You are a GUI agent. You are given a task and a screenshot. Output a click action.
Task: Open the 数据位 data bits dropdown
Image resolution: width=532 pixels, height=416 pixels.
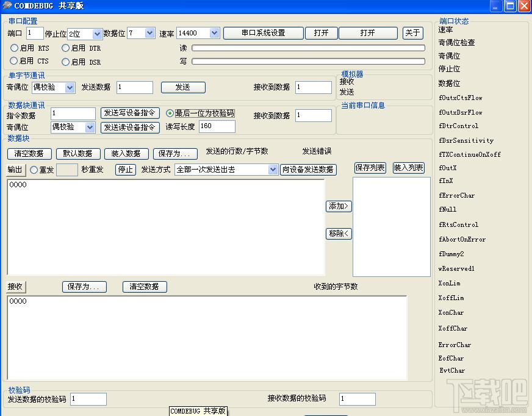[150, 33]
